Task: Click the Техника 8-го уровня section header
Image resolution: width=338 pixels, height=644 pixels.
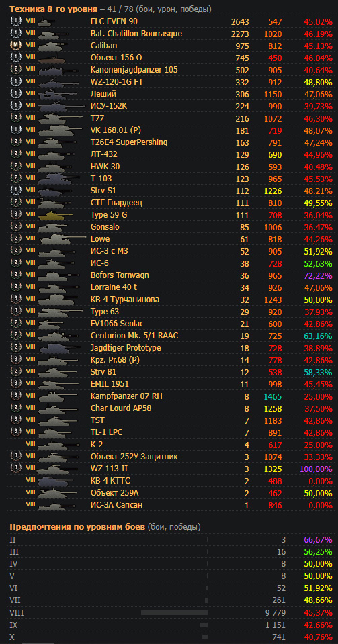Action: 54,9
